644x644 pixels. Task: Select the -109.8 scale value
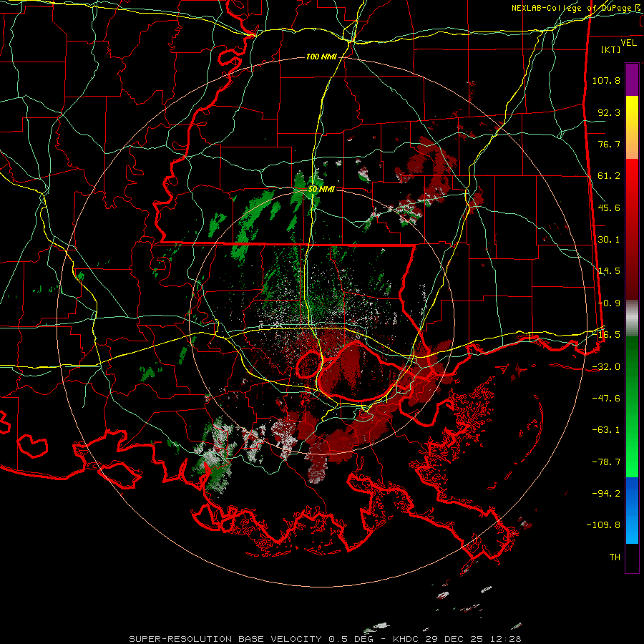(603, 525)
